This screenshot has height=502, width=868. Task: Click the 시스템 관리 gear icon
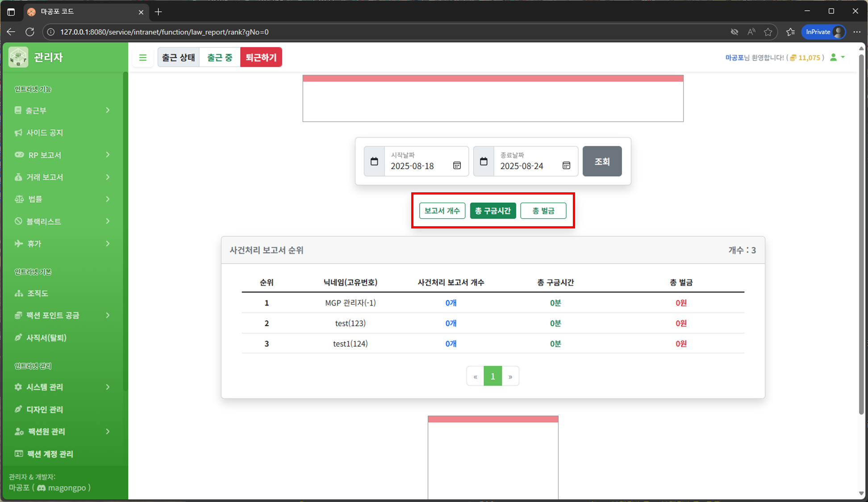18,387
